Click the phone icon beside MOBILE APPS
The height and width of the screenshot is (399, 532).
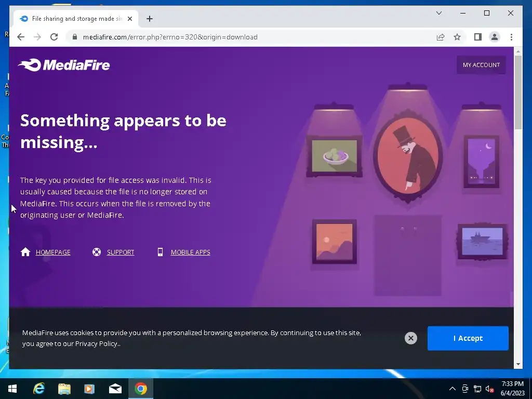pyautogui.click(x=160, y=252)
